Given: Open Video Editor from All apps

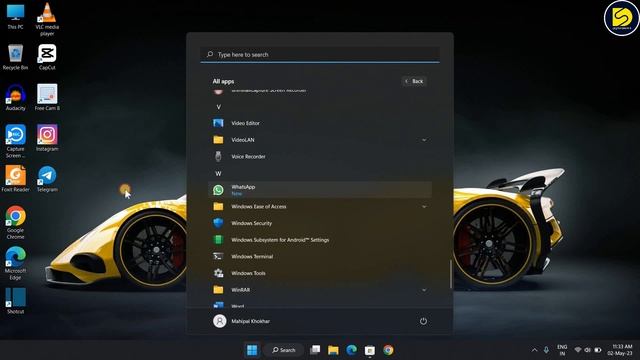Looking at the screenshot, I should tap(320, 123).
